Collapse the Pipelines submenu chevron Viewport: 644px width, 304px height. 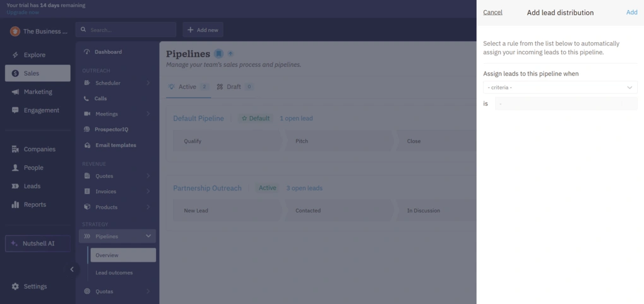tap(148, 237)
